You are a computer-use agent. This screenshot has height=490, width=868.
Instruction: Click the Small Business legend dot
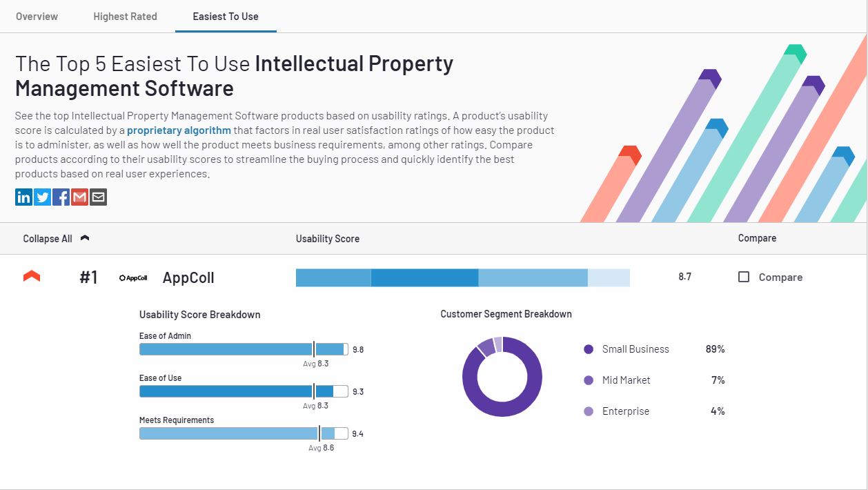click(x=589, y=349)
